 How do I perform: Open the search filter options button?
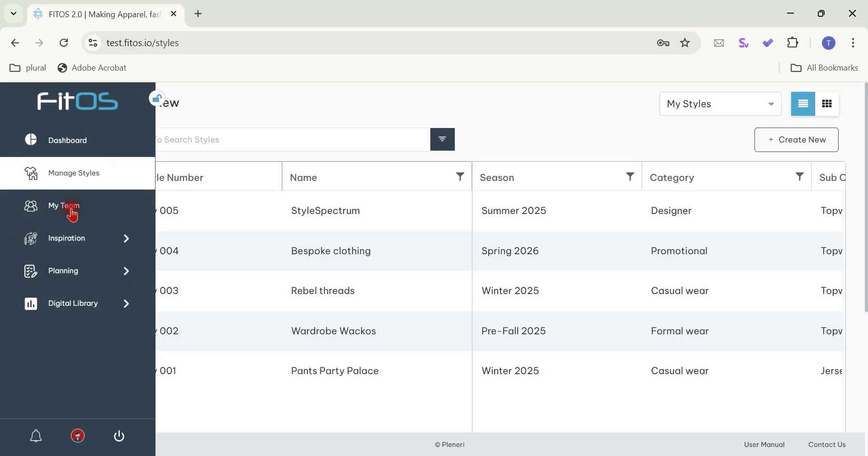pyautogui.click(x=443, y=139)
